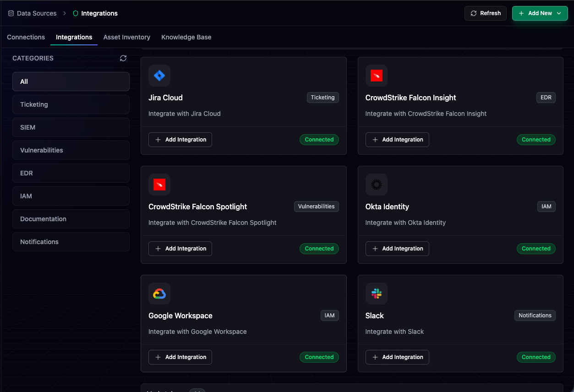
Task: Add Integration for Jira Cloud
Action: 180,140
